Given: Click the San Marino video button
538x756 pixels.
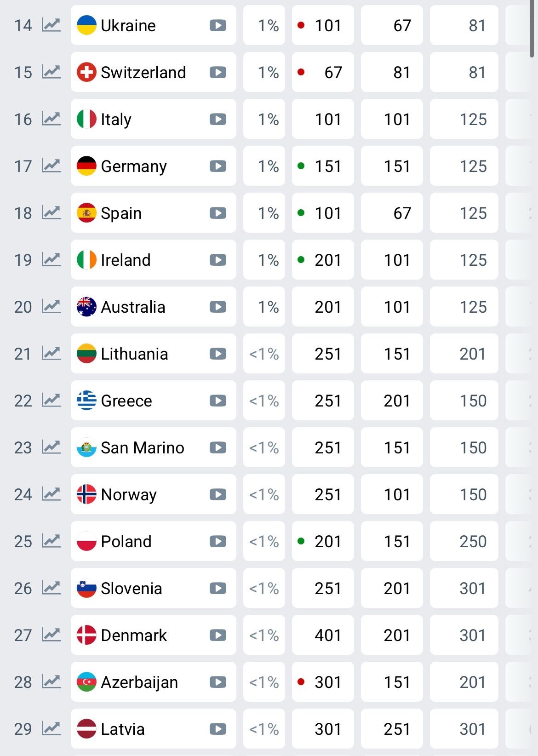Looking at the screenshot, I should pyautogui.click(x=218, y=447).
